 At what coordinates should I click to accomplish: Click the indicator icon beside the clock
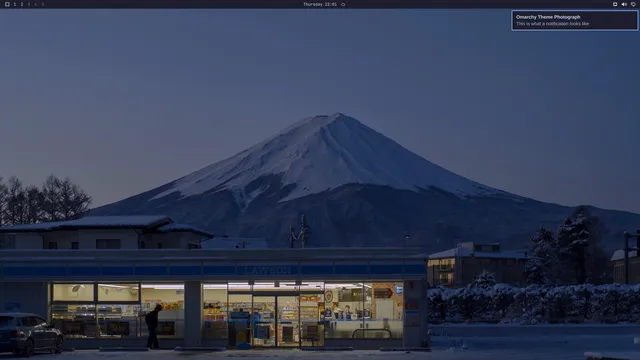pyautogui.click(x=343, y=4)
